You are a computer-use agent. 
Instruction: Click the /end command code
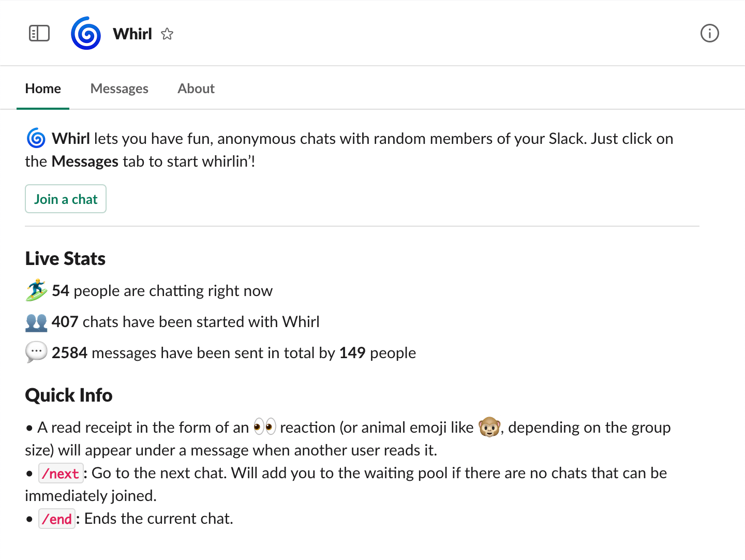(57, 519)
